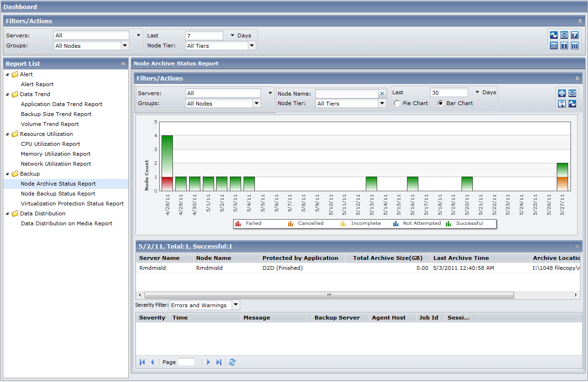The height and width of the screenshot is (382, 588).
Task: Switch Dashboard to single-column layout
Action: click(554, 45)
